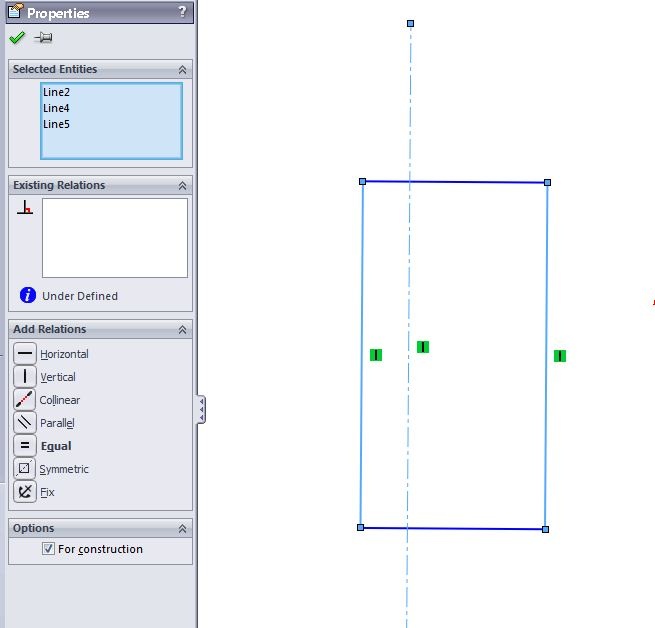Add Vertical relation icon

25,376
